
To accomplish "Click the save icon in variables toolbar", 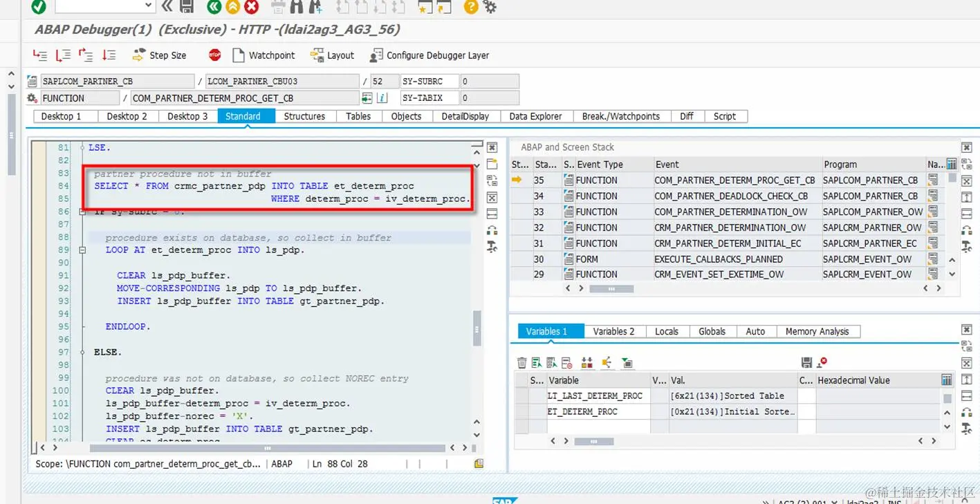I will click(x=806, y=362).
